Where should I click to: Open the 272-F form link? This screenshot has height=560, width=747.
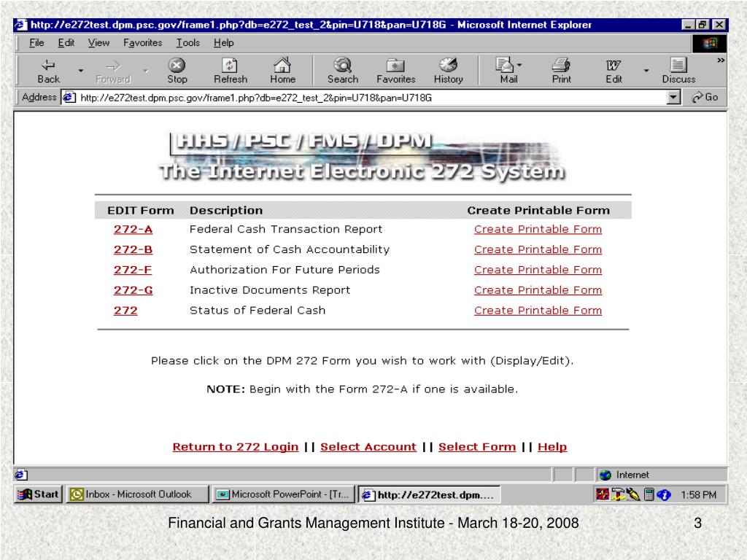click(x=133, y=270)
